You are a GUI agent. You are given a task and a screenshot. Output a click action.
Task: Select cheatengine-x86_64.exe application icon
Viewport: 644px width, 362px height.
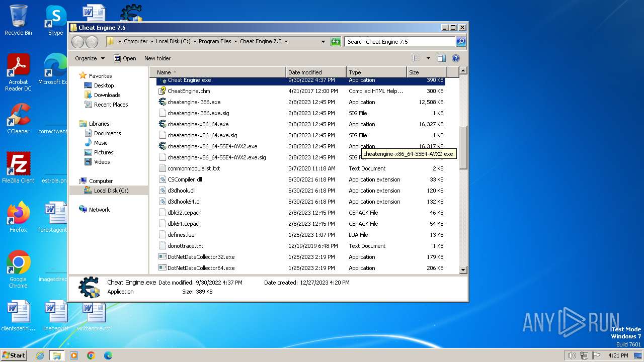[x=162, y=124]
